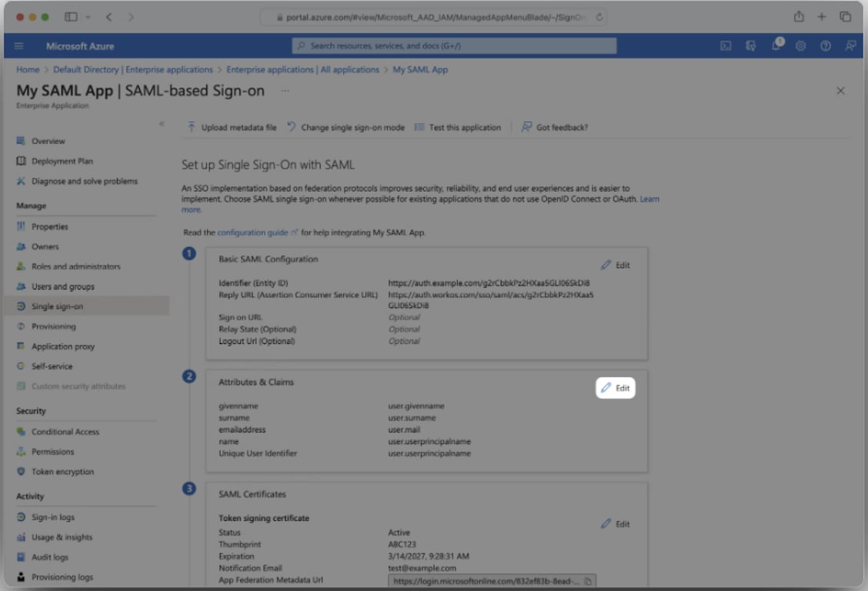Click the portal.azure.com address bar
The height and width of the screenshot is (591, 868).
[433, 17]
